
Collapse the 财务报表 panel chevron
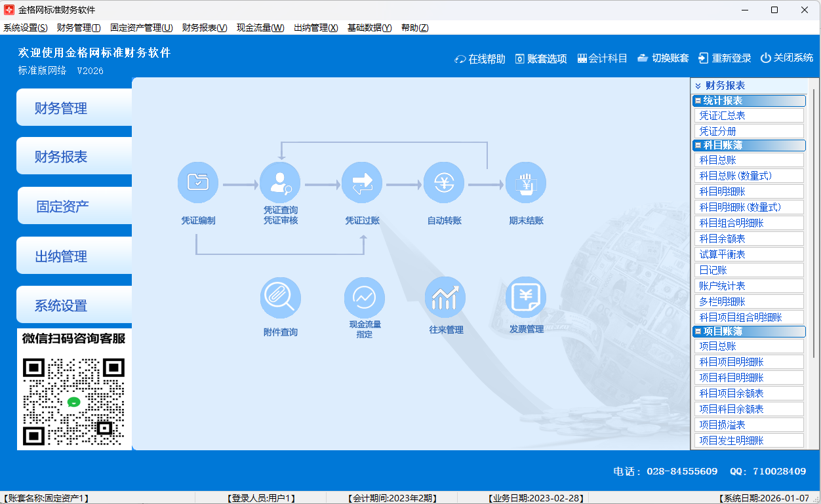[x=698, y=86]
